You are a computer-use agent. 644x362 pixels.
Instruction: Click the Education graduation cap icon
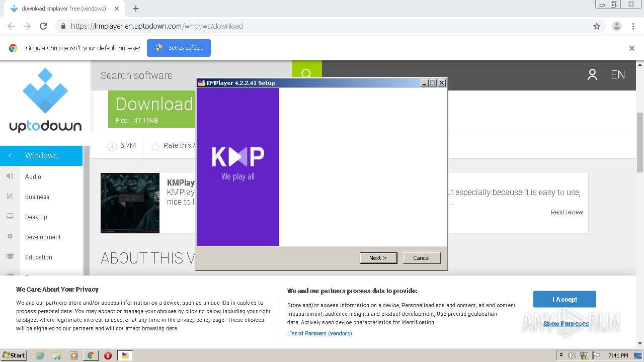pyautogui.click(x=10, y=256)
